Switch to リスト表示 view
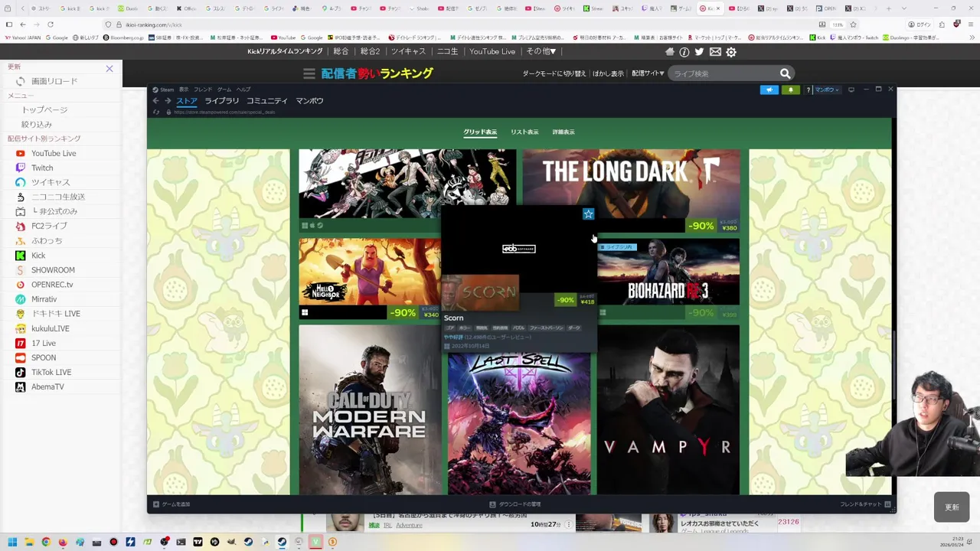Viewport: 980px width, 551px height. pyautogui.click(x=524, y=132)
